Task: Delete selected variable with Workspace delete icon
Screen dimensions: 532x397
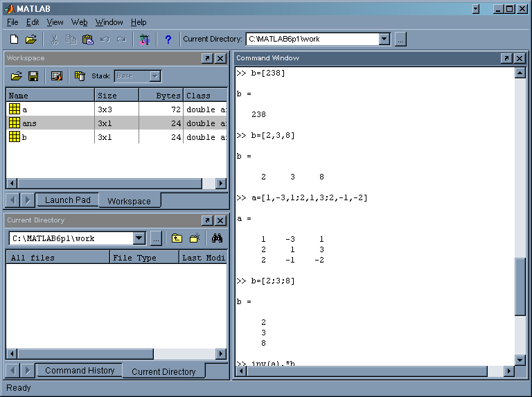Action: pyautogui.click(x=80, y=76)
